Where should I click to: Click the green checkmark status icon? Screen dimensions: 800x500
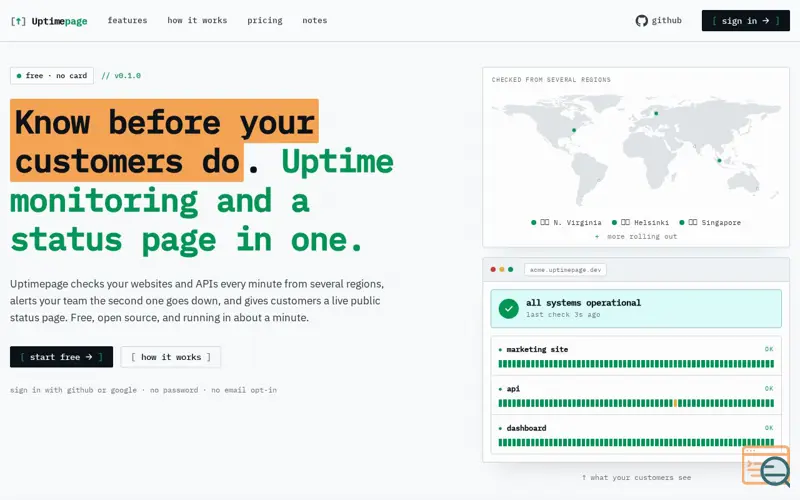pos(508,308)
